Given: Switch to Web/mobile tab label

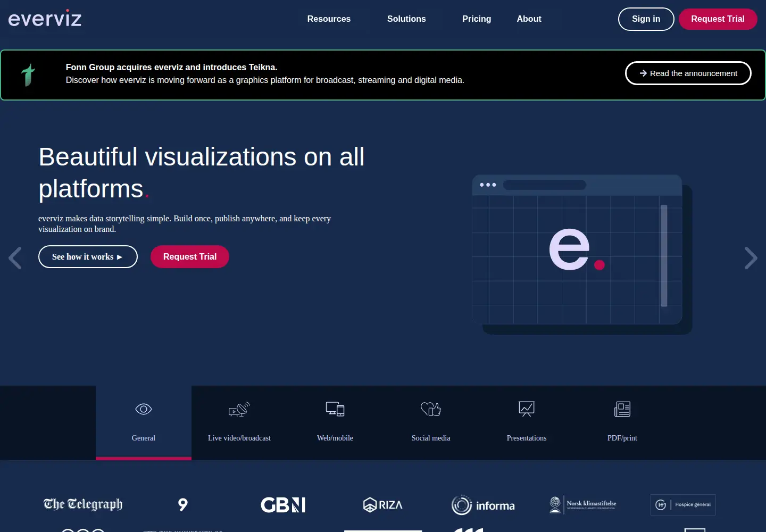Looking at the screenshot, I should tap(335, 438).
